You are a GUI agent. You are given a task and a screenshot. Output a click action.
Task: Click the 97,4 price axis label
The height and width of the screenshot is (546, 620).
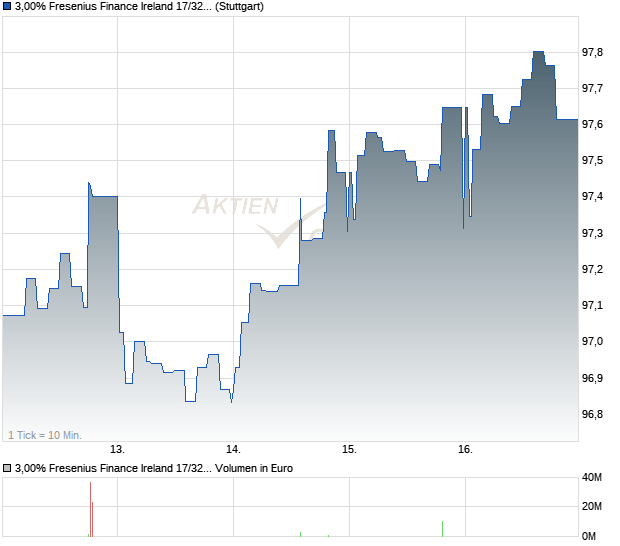592,196
